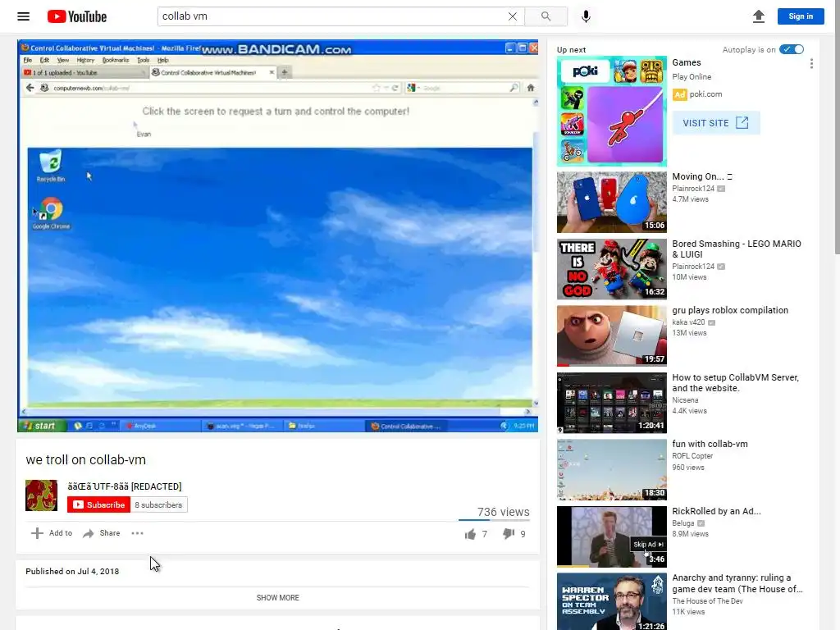This screenshot has height=630, width=840.
Task: Click the '736 views' counter
Action: 503,512
